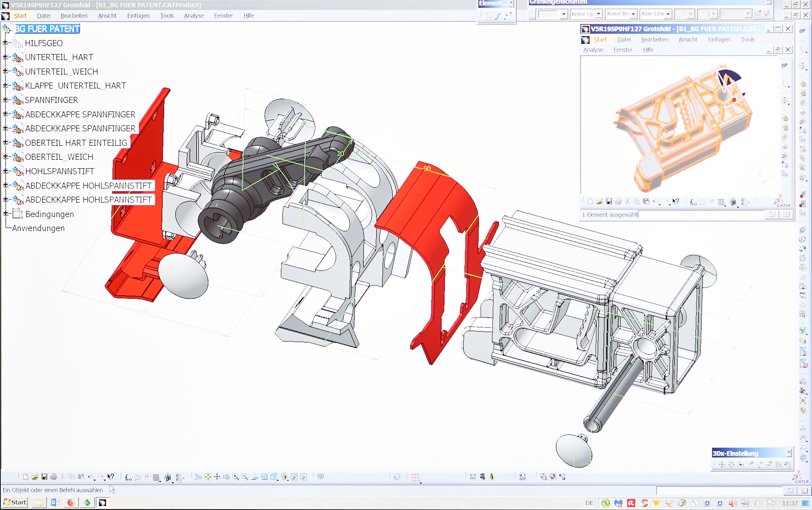
Task: Click the Zoom Out magnifier icon
Action: pos(245,477)
